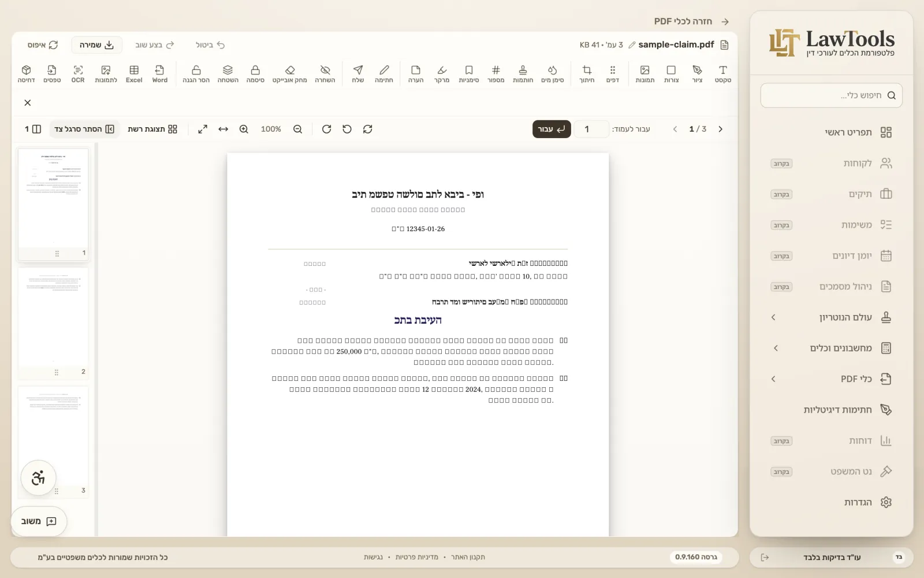Expand the עולם הנוטריון menu
This screenshot has height=578, width=924.
831,317
